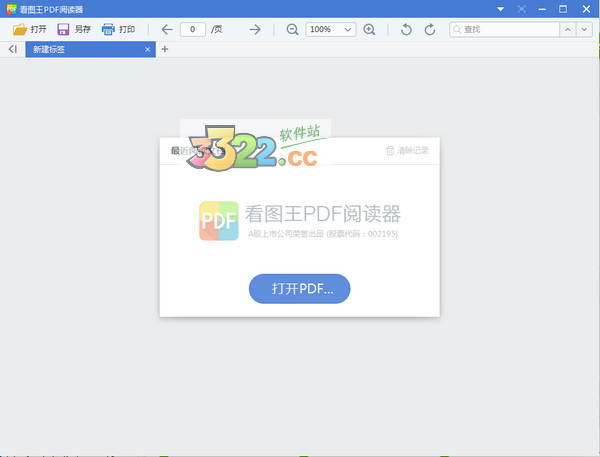This screenshot has height=457, width=600.
Task: Rotate page counterclockwise
Action: [x=406, y=29]
